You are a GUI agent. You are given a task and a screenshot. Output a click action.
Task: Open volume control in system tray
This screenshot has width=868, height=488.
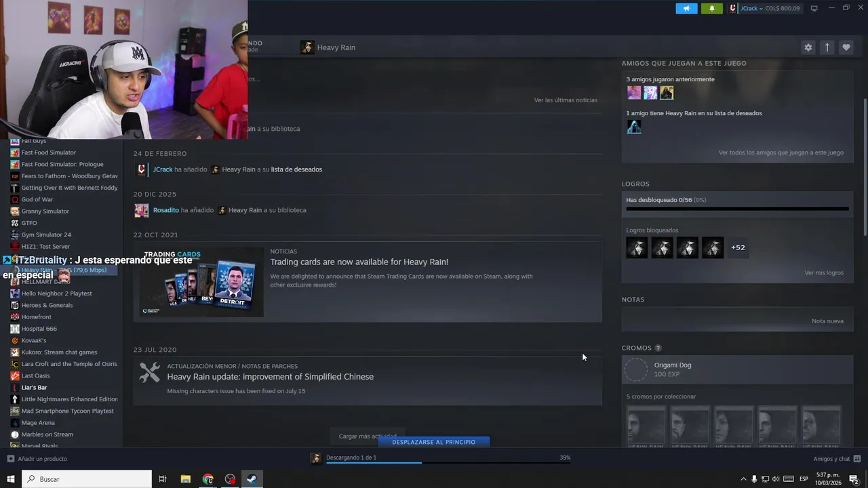776,479
